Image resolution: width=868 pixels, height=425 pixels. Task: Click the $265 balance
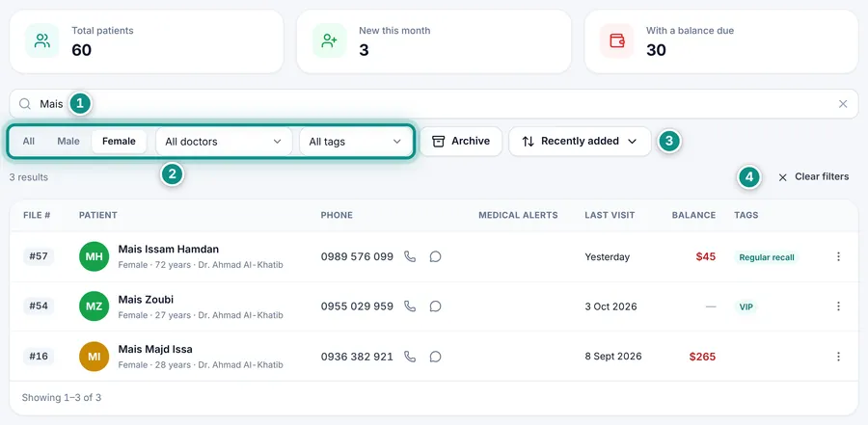click(x=702, y=357)
